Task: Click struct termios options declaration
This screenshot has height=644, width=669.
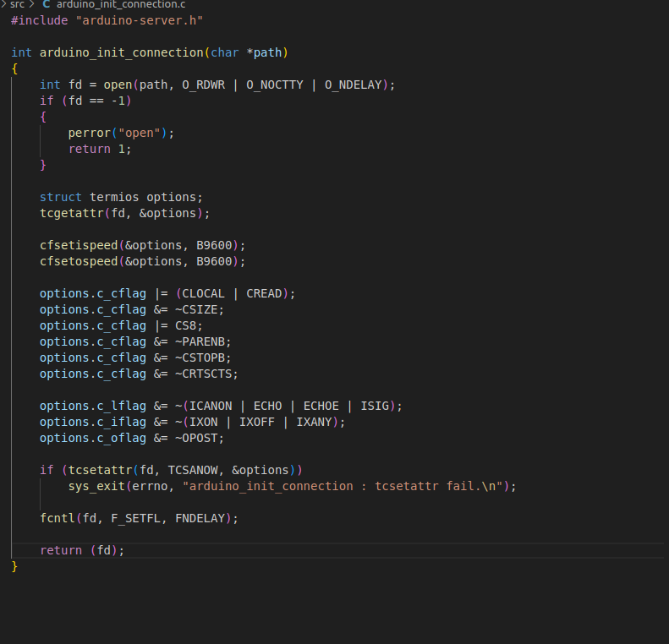Action: coord(121,197)
